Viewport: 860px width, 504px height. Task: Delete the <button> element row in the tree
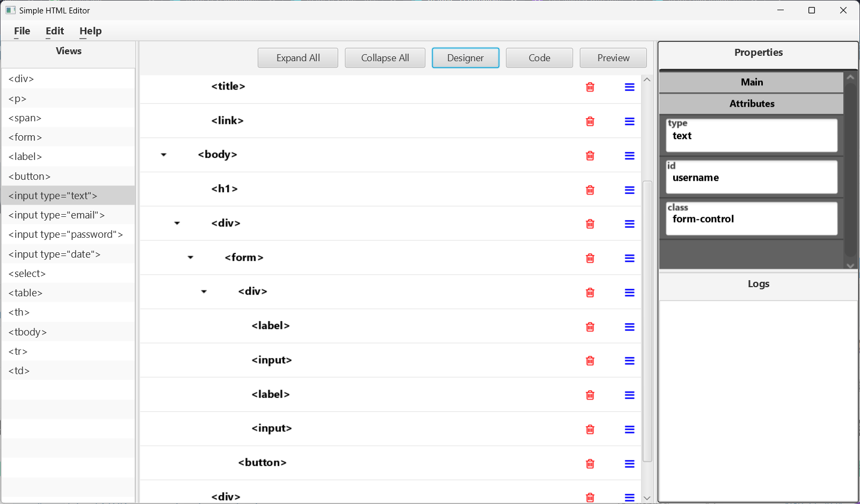pyautogui.click(x=590, y=464)
